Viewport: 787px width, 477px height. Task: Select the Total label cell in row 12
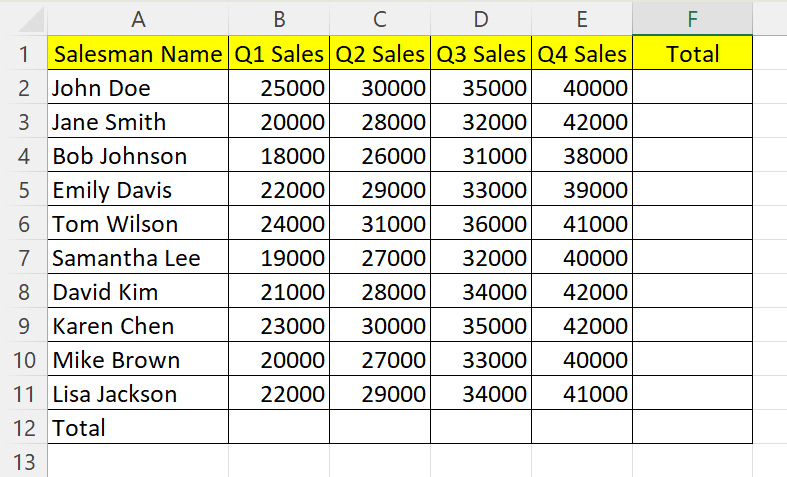point(138,427)
